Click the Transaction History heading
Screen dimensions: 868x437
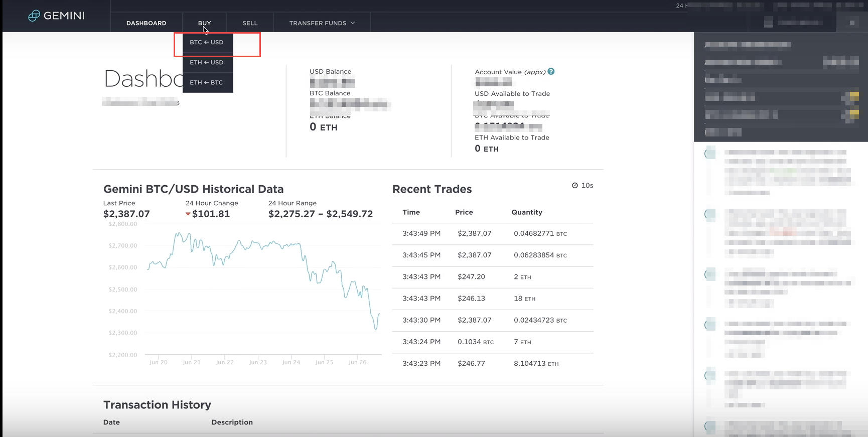(157, 405)
